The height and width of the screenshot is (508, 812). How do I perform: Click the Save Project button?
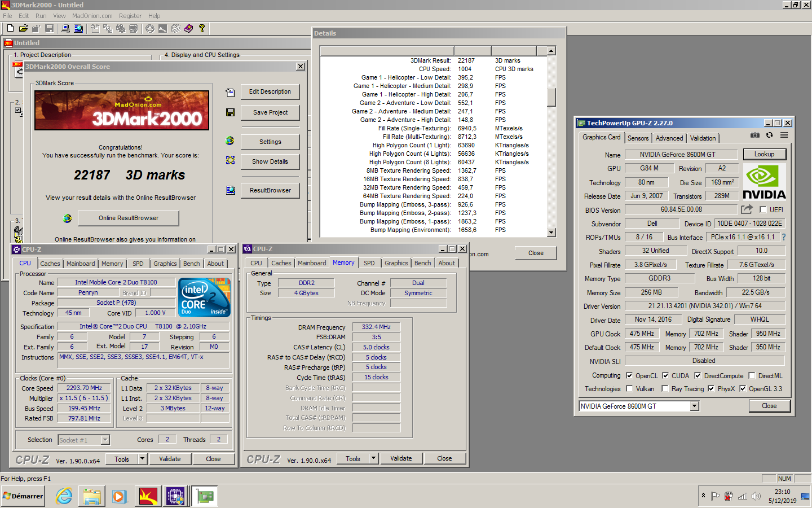tap(270, 113)
